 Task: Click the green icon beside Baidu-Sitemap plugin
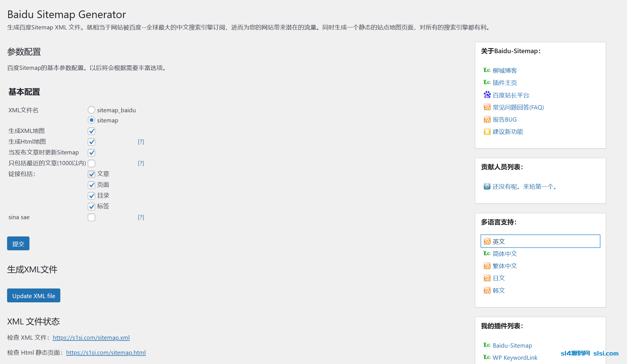487,345
